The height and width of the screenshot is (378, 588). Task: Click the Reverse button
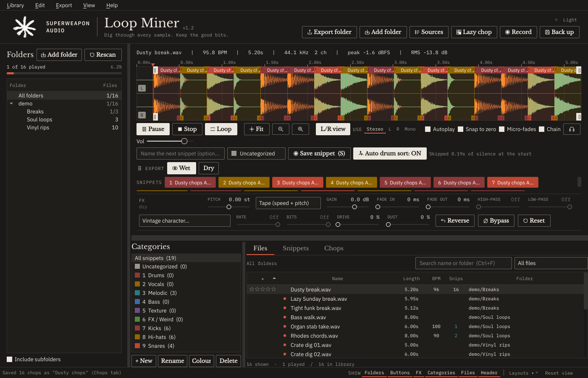click(x=455, y=221)
